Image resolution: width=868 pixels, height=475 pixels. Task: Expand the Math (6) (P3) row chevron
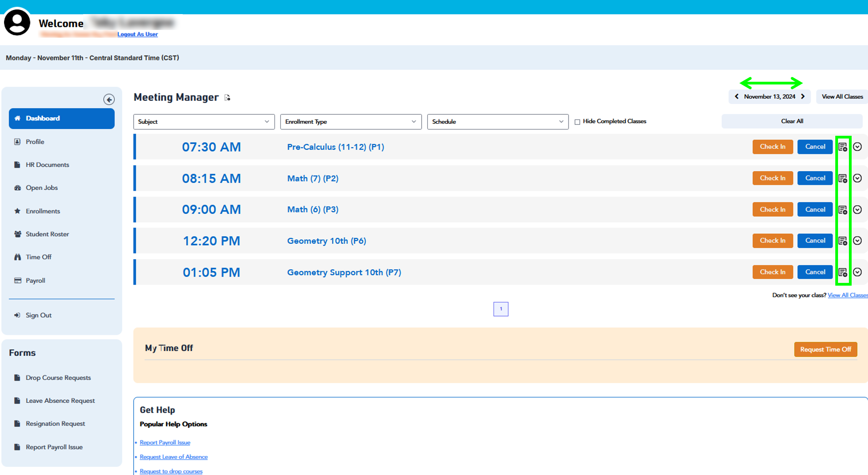[857, 209]
